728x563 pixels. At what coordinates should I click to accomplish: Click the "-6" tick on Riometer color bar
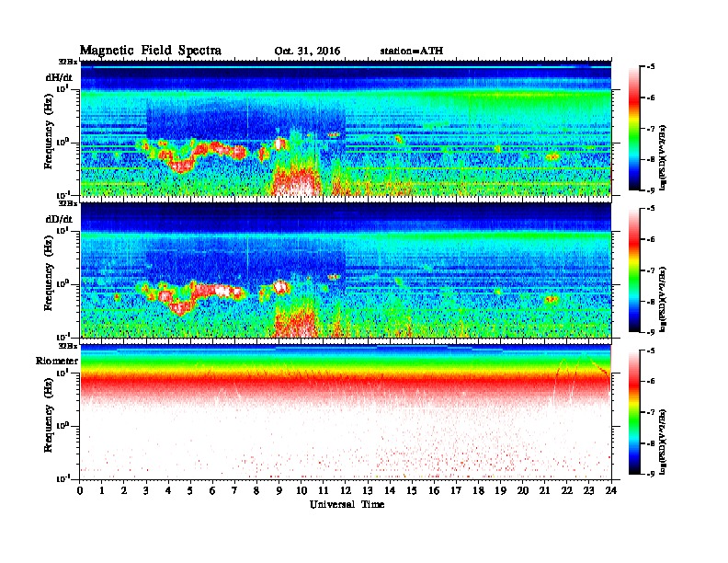(651, 382)
